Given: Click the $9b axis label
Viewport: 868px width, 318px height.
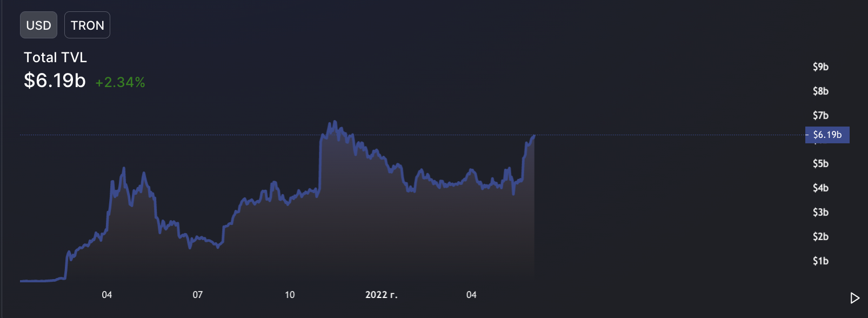Looking at the screenshot, I should point(820,67).
